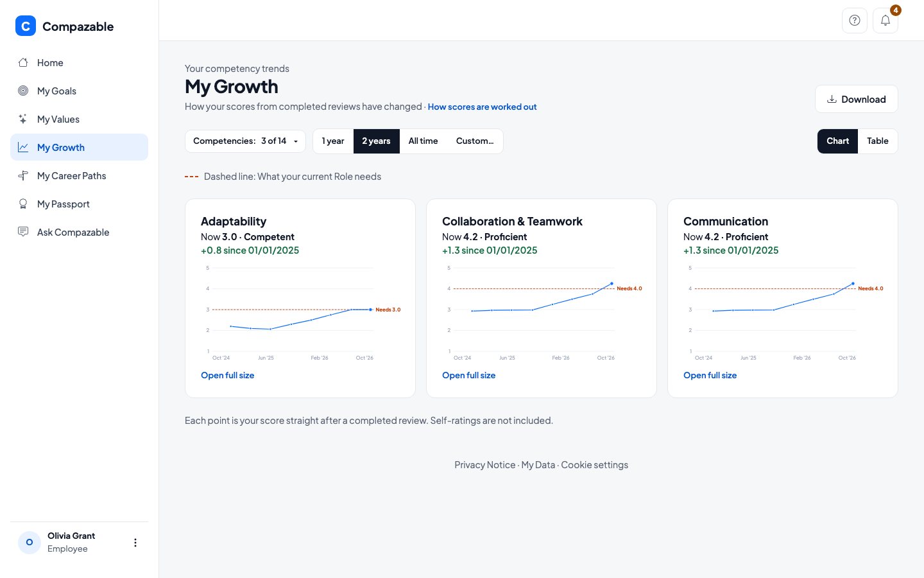Go to My Passport page
The width and height of the screenshot is (924, 578).
tap(79, 204)
